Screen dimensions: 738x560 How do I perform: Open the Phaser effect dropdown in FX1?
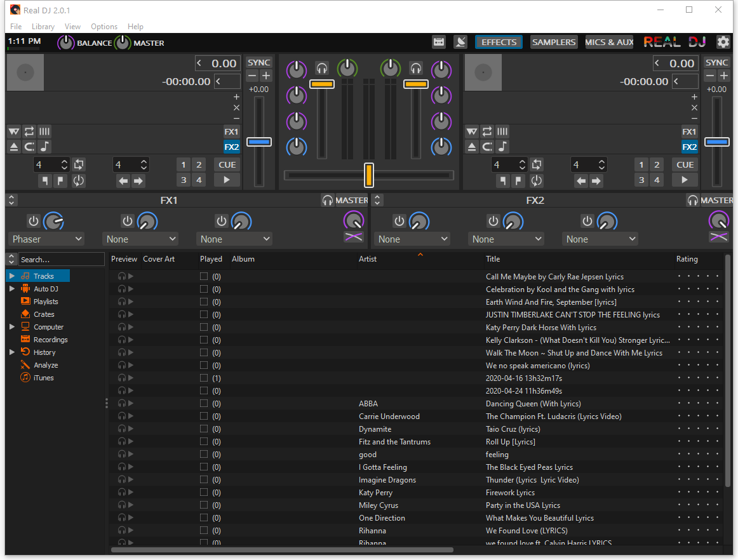[46, 239]
